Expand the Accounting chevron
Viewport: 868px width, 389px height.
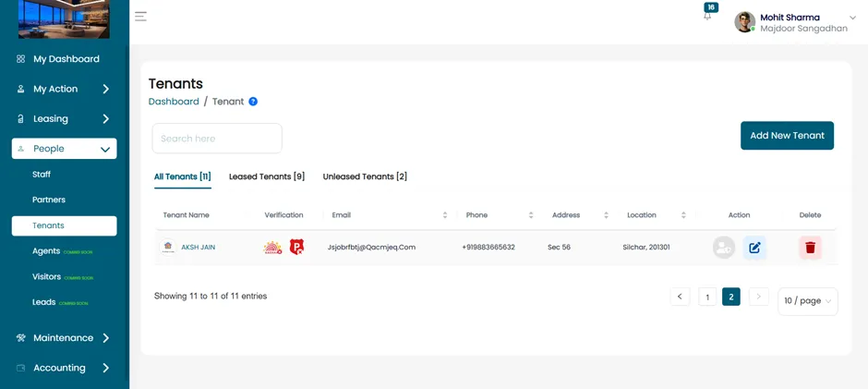click(x=106, y=368)
